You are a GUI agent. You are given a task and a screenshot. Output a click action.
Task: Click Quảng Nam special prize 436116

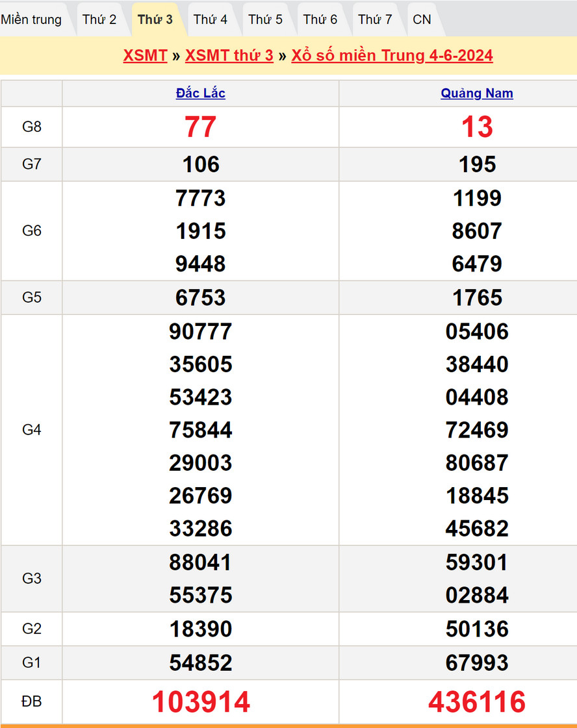(x=477, y=702)
